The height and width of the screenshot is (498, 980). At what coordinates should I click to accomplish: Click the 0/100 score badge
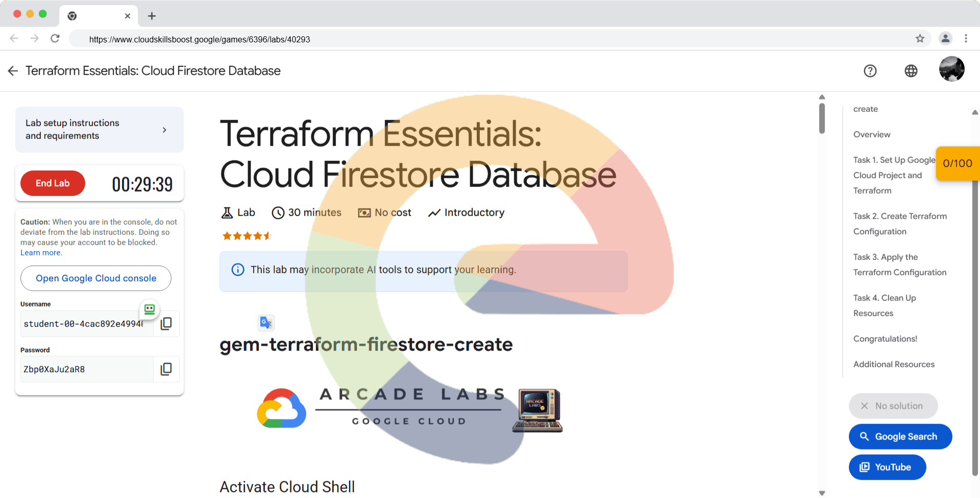[x=958, y=163]
